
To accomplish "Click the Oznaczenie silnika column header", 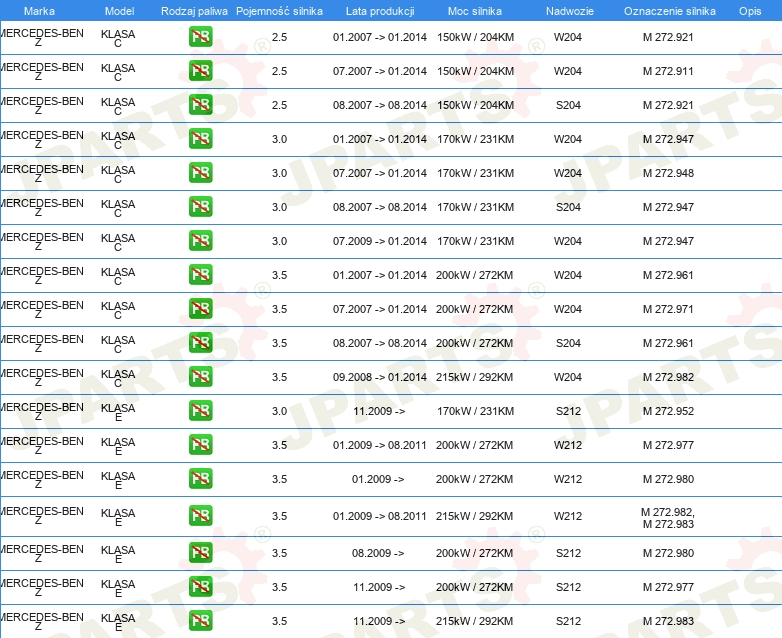I will click(670, 11).
